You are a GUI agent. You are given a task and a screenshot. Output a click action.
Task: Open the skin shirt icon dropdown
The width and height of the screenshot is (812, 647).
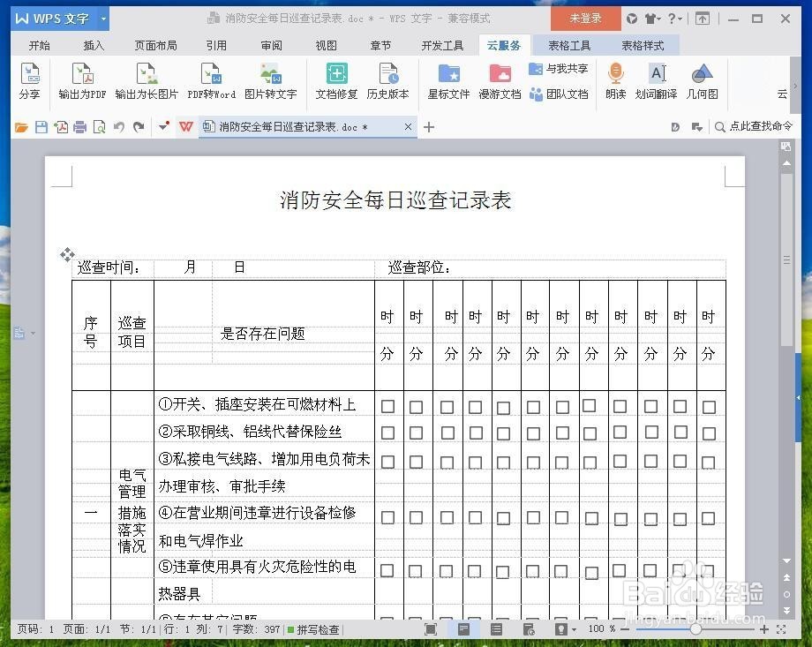652,19
